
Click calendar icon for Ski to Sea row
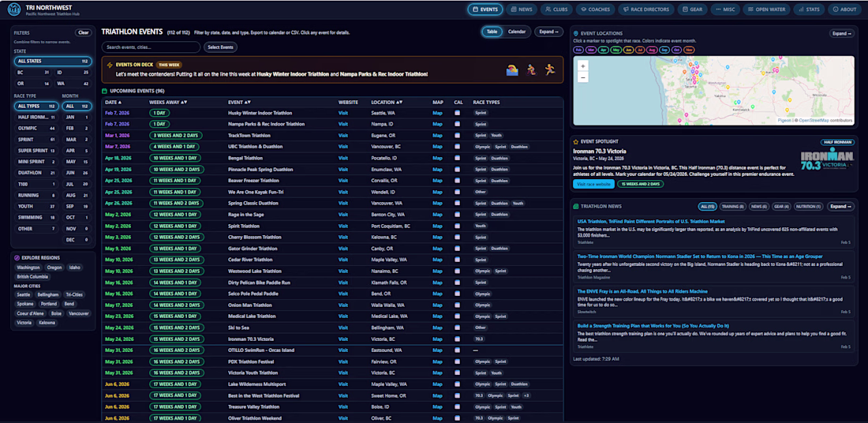click(457, 328)
